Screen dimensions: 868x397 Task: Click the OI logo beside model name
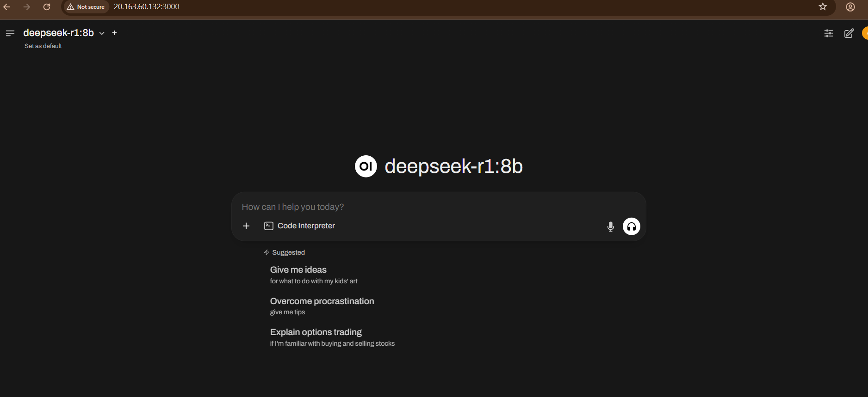(x=366, y=166)
